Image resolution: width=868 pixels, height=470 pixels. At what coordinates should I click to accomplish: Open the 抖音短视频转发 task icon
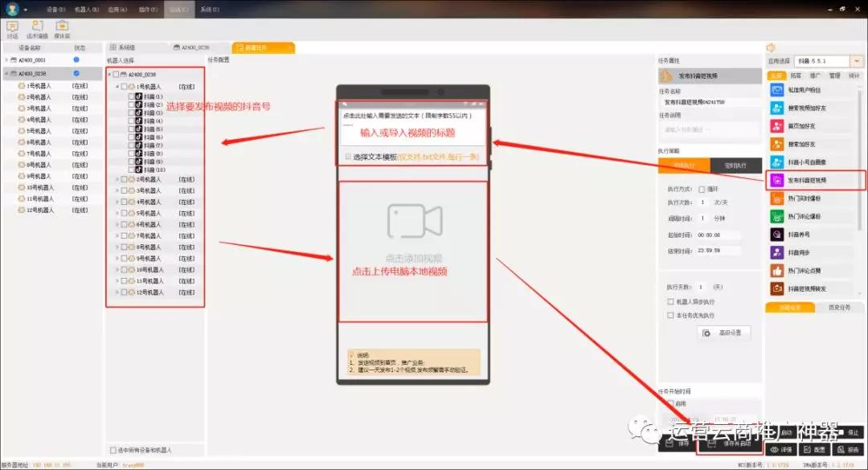pos(776,288)
